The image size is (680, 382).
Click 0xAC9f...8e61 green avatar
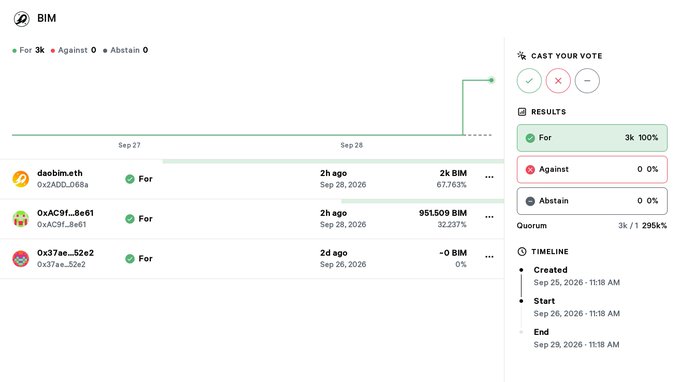(x=20, y=219)
